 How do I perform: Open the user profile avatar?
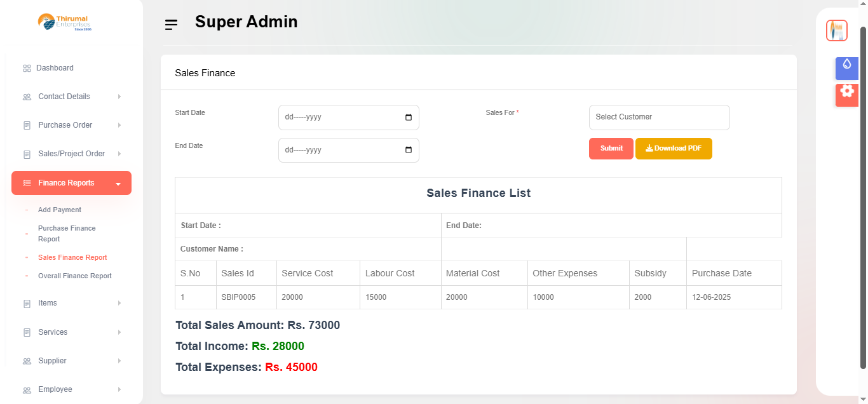click(x=836, y=30)
